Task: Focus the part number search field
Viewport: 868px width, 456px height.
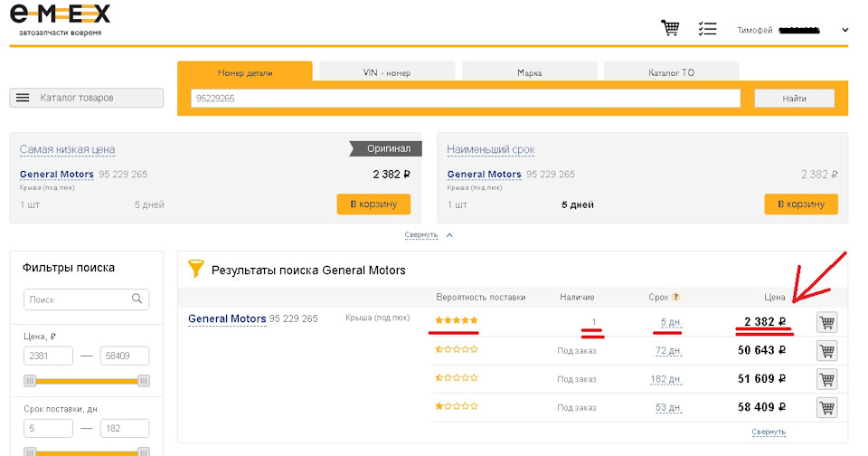Action: click(x=466, y=98)
